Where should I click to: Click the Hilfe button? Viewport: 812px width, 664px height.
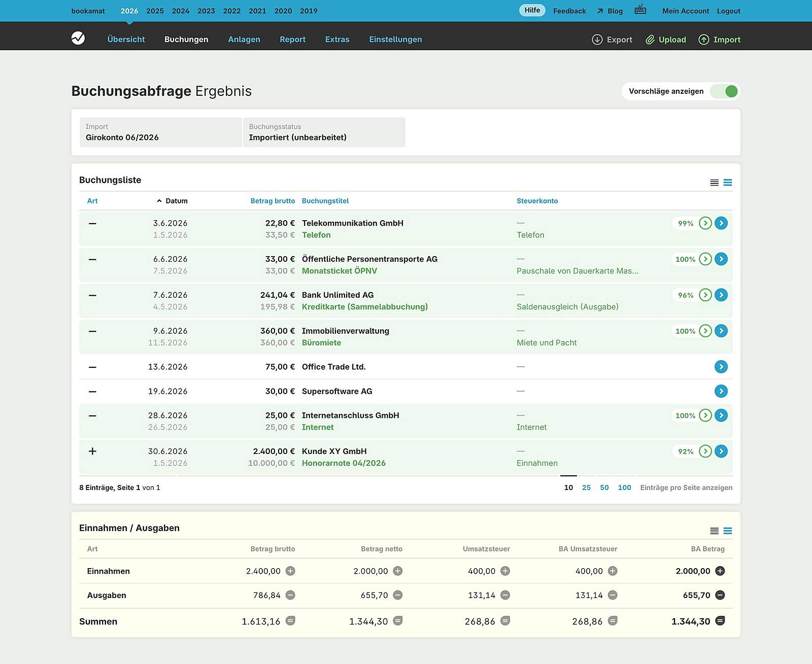pyautogui.click(x=532, y=10)
